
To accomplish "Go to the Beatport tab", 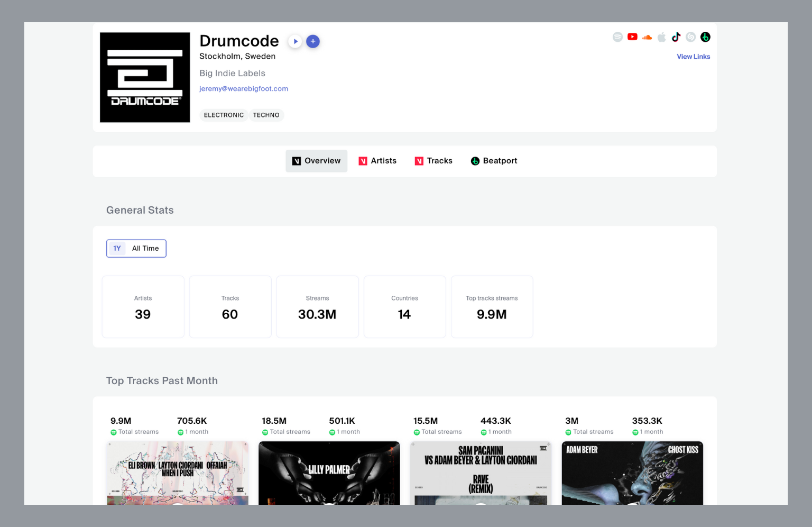I will pos(494,161).
